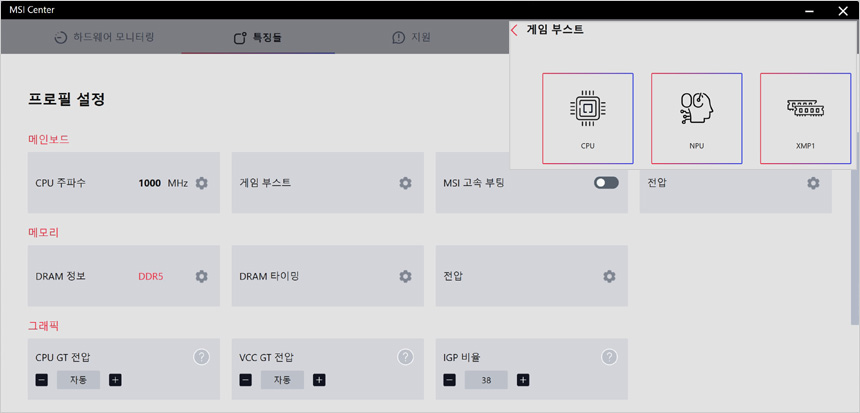Increase CPU GT 전압 with plus
The width and height of the screenshot is (860, 413).
(115, 380)
